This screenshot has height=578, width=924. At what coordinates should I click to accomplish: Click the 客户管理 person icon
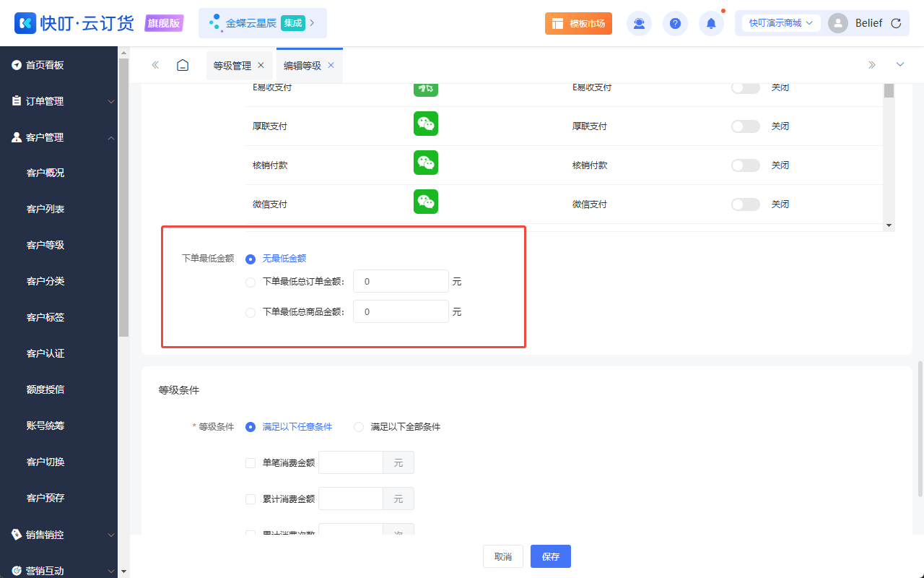coord(17,137)
